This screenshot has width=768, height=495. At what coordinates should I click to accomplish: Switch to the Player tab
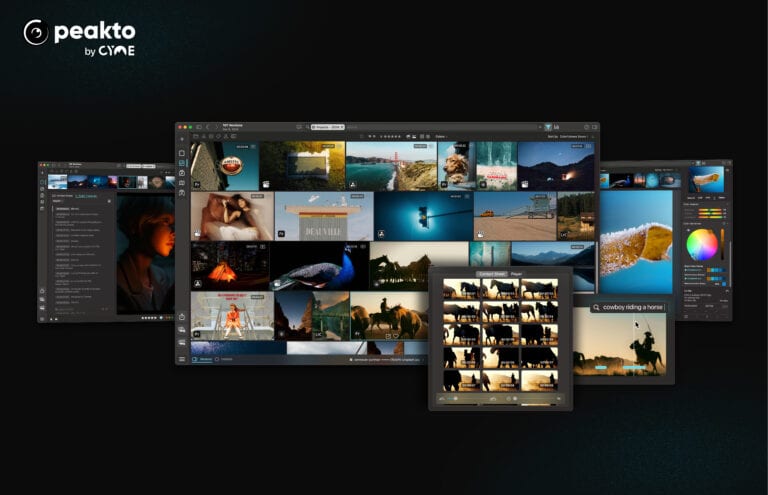[517, 273]
